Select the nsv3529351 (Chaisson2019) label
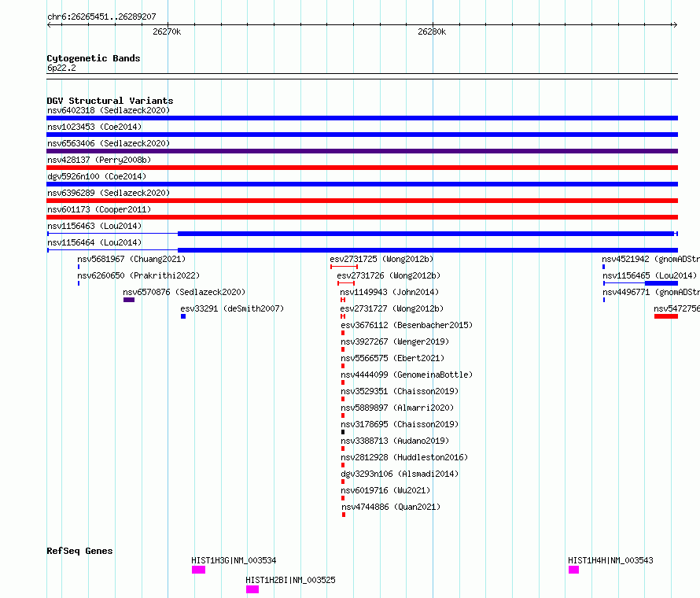The height and width of the screenshot is (598, 700). pos(400,391)
